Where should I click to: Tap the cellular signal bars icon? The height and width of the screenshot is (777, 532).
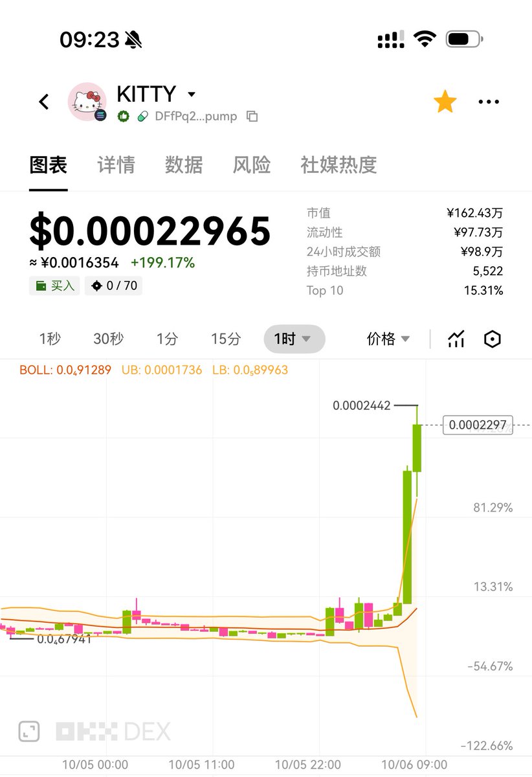tap(391, 39)
